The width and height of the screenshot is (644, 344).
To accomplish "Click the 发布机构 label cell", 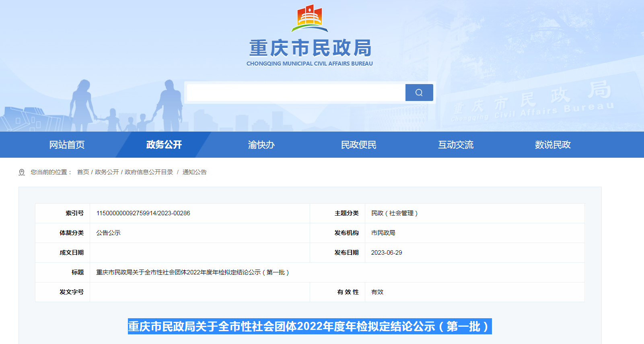I will [x=337, y=233].
